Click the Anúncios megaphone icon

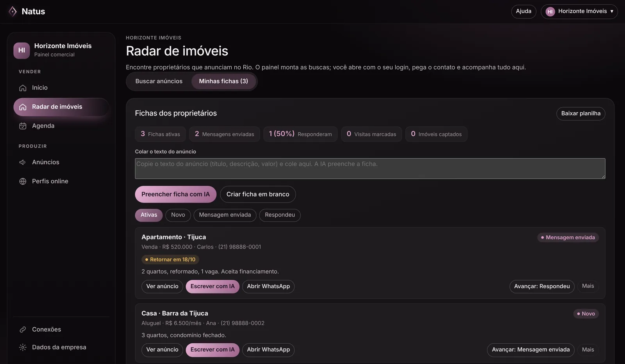(23, 162)
